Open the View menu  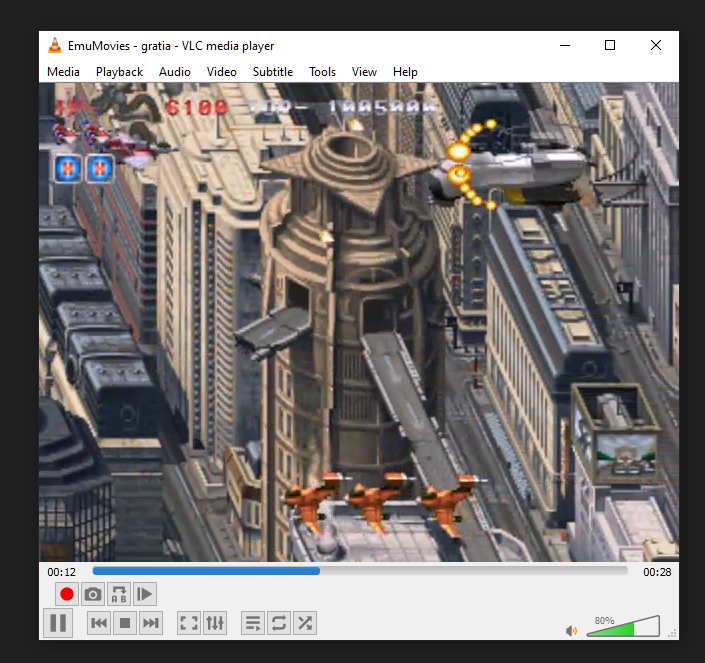click(364, 72)
